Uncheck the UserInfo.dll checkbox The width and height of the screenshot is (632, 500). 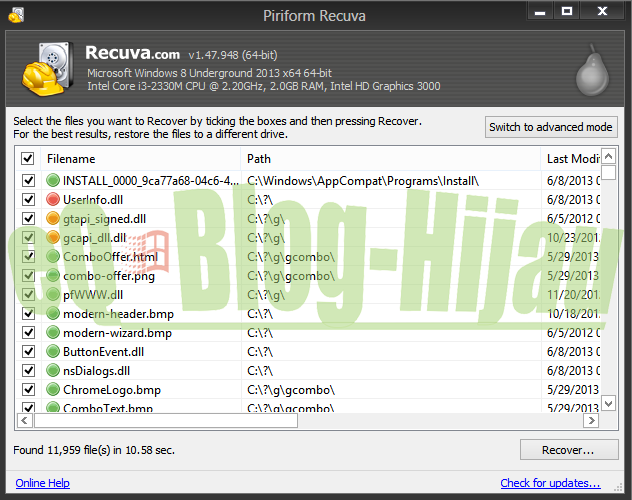28,199
